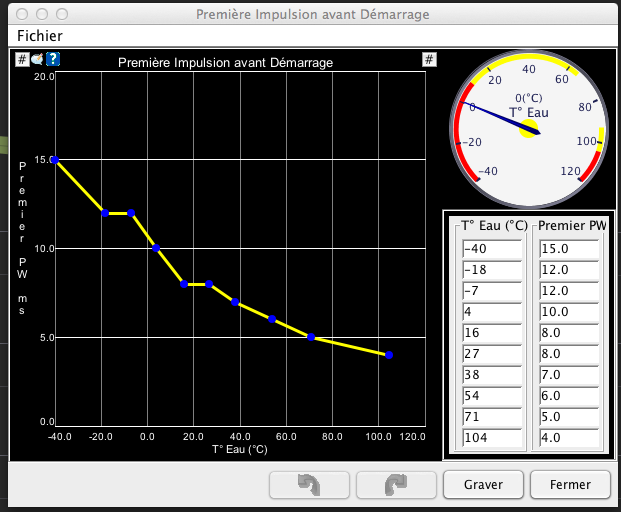Click the window zoom button in title bar

coord(62,15)
